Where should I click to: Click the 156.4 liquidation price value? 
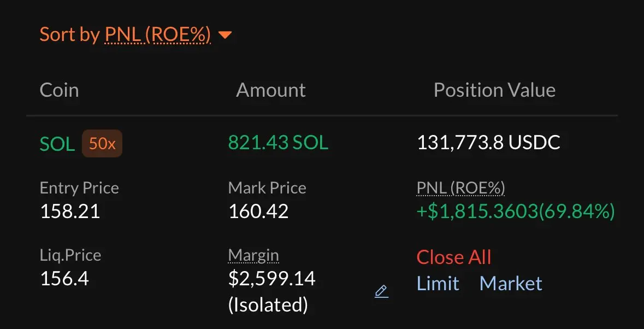click(64, 279)
